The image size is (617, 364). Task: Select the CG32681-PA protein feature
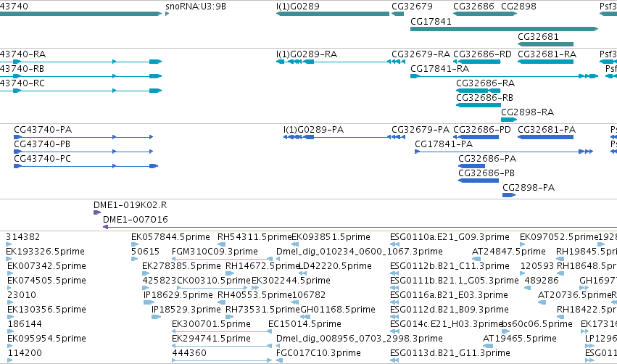(x=546, y=137)
